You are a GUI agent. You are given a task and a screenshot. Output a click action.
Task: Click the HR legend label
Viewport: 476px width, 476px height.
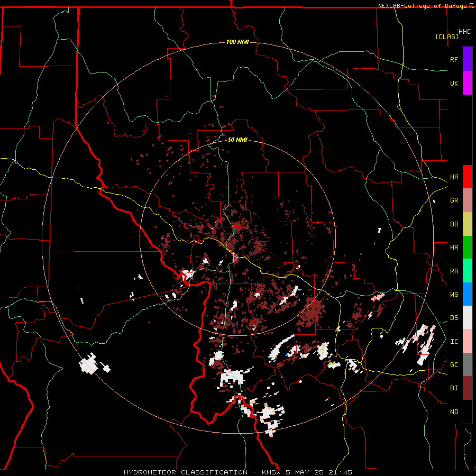[454, 248]
